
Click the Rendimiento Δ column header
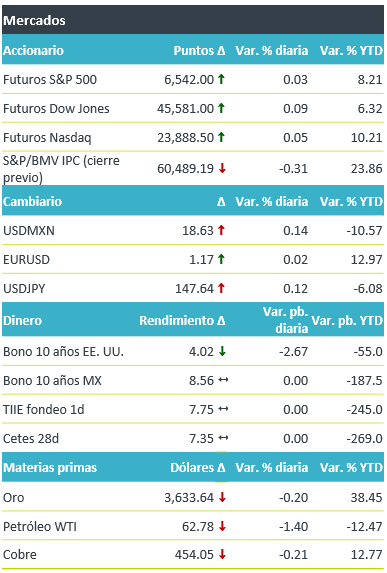pos(182,320)
